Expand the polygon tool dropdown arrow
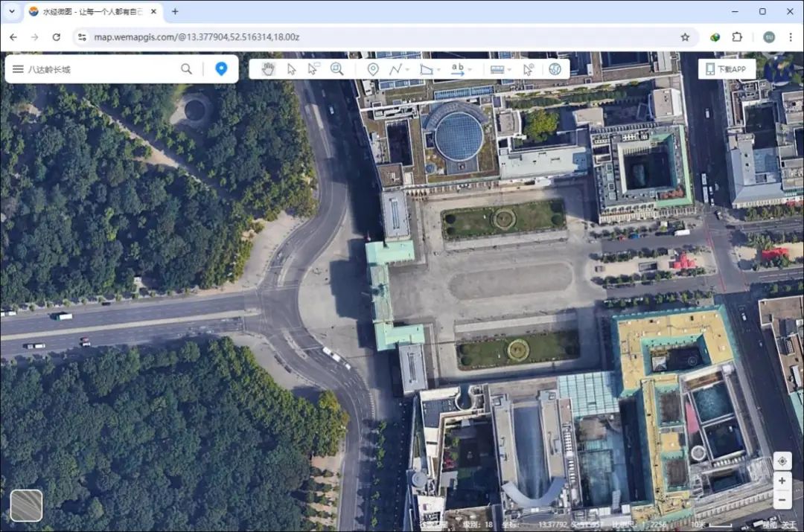This screenshot has height=532, width=804. [439, 70]
